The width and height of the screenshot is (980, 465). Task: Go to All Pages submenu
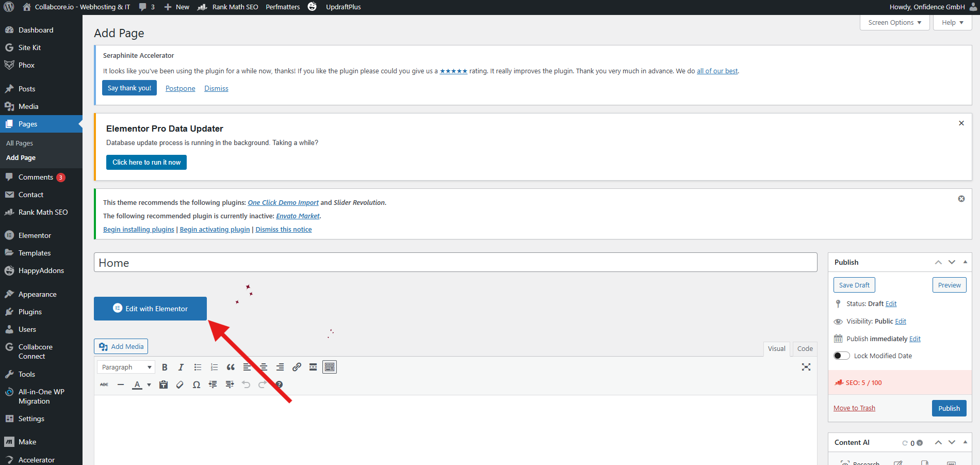point(20,143)
